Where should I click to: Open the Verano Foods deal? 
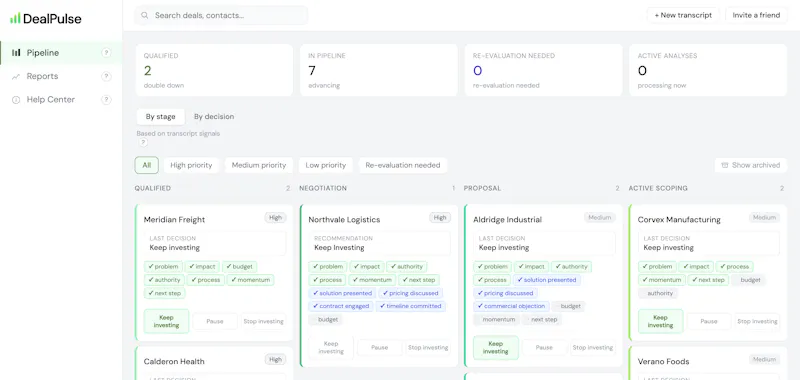pyautogui.click(x=663, y=362)
